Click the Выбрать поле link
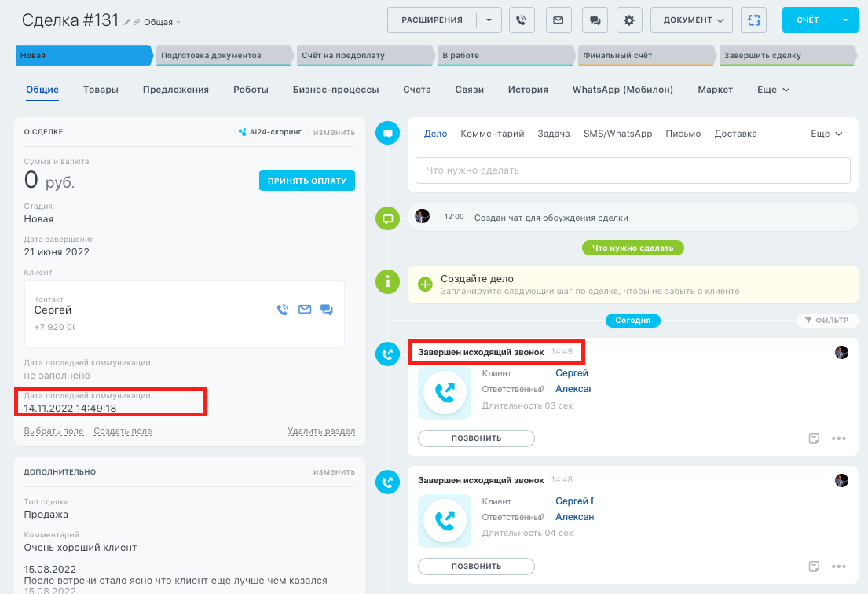Viewport: 868px width, 594px height. 53,431
